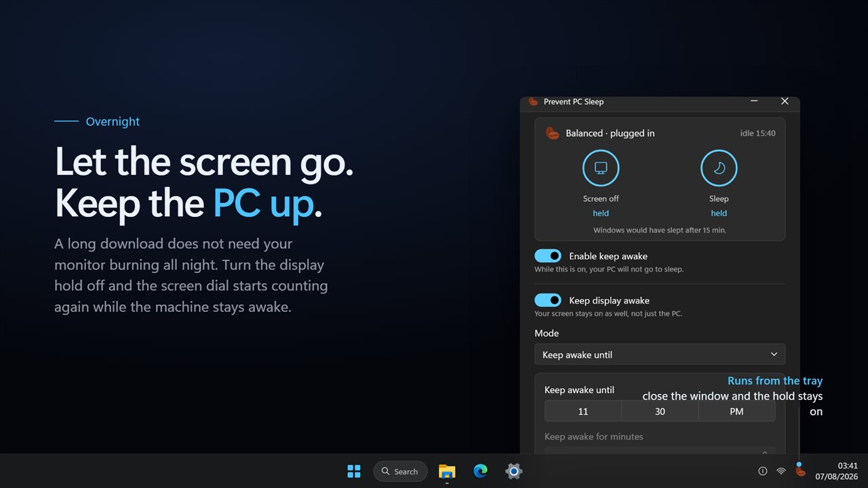Launch File Explorer from the taskbar
868x488 pixels.
[447, 471]
